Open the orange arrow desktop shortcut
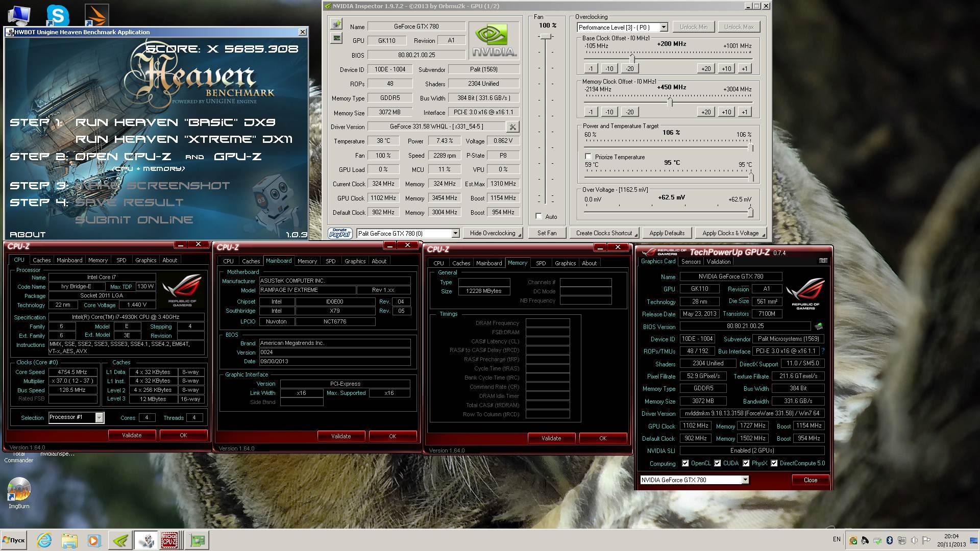Image resolution: width=980 pixels, height=551 pixels. click(96, 15)
